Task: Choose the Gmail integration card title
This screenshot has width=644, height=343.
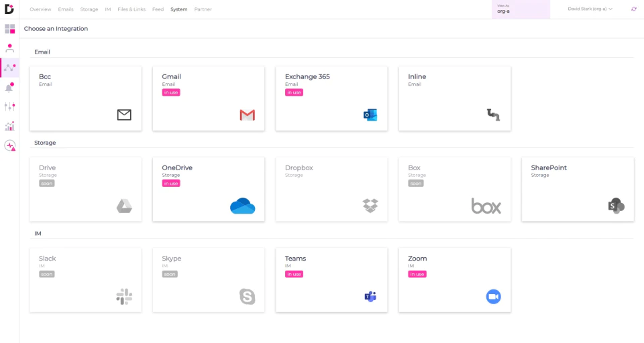Action: click(x=171, y=77)
